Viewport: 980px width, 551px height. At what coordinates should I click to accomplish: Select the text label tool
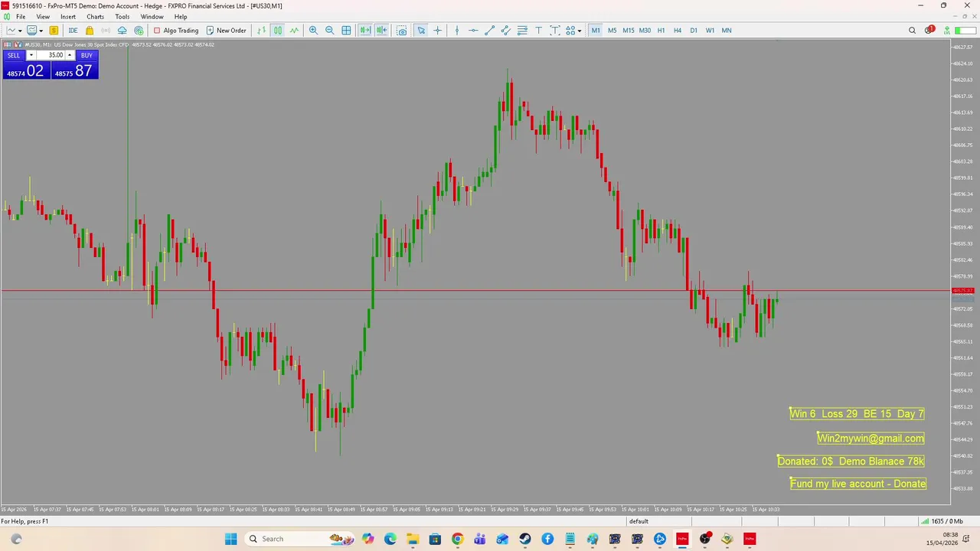pos(555,31)
